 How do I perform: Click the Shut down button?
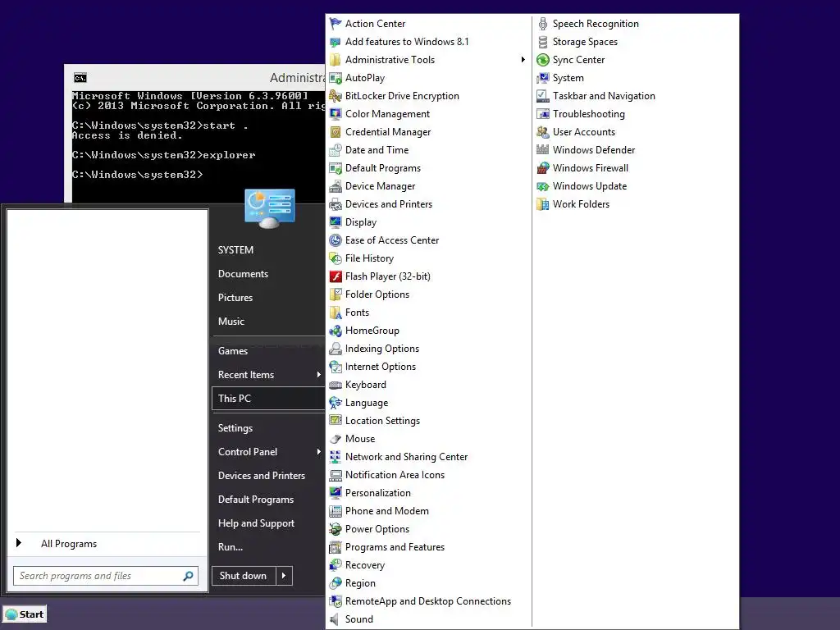244,576
